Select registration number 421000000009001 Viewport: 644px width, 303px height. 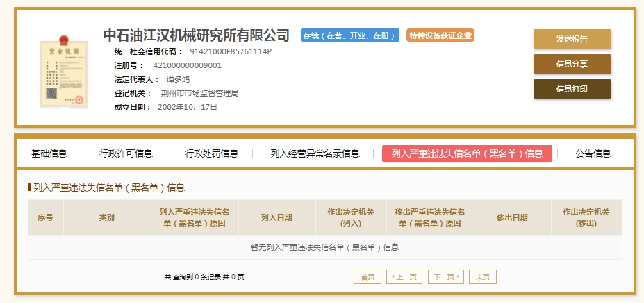click(188, 65)
